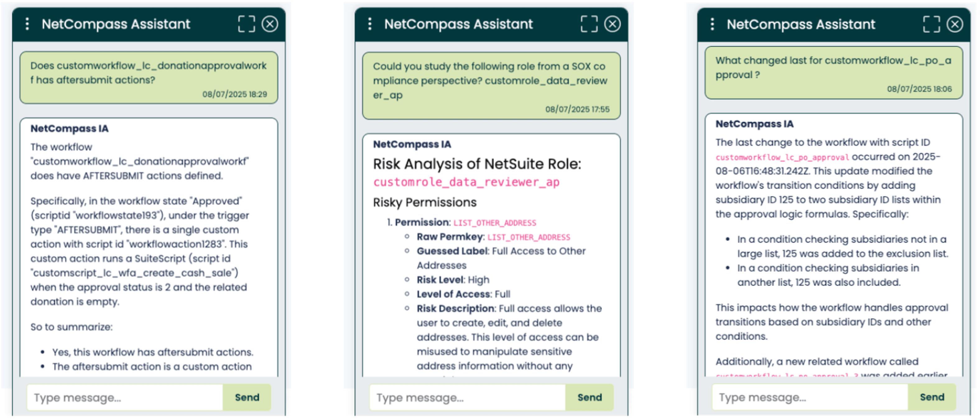Open the kebab menu in the middle chat panel
980x420 pixels.
tap(369, 24)
